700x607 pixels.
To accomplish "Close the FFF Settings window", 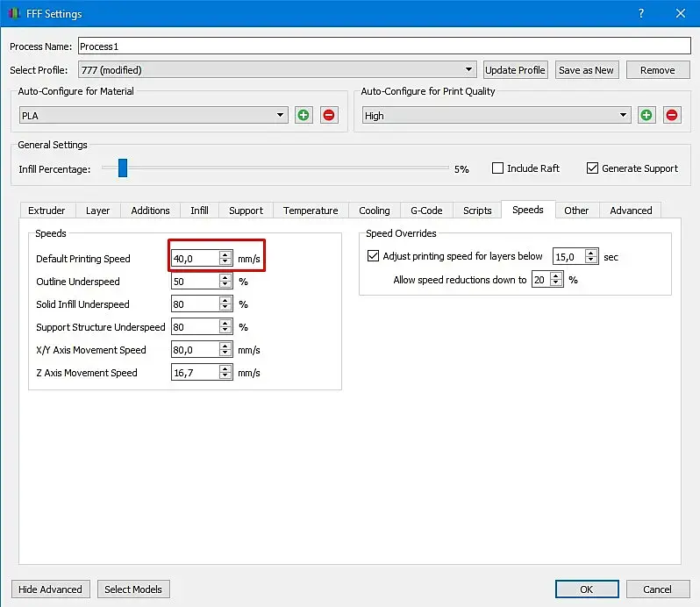I will 681,13.
